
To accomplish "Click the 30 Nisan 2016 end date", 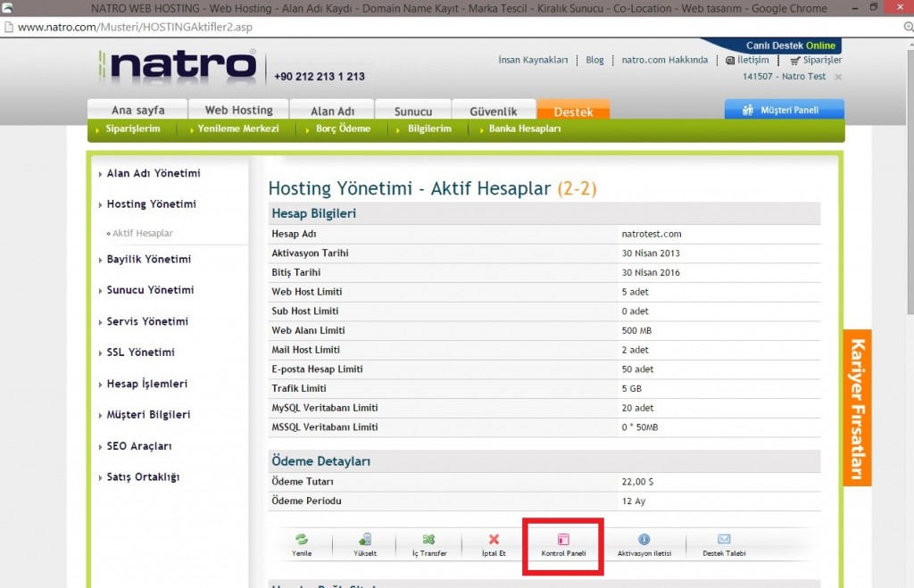I will tap(651, 273).
